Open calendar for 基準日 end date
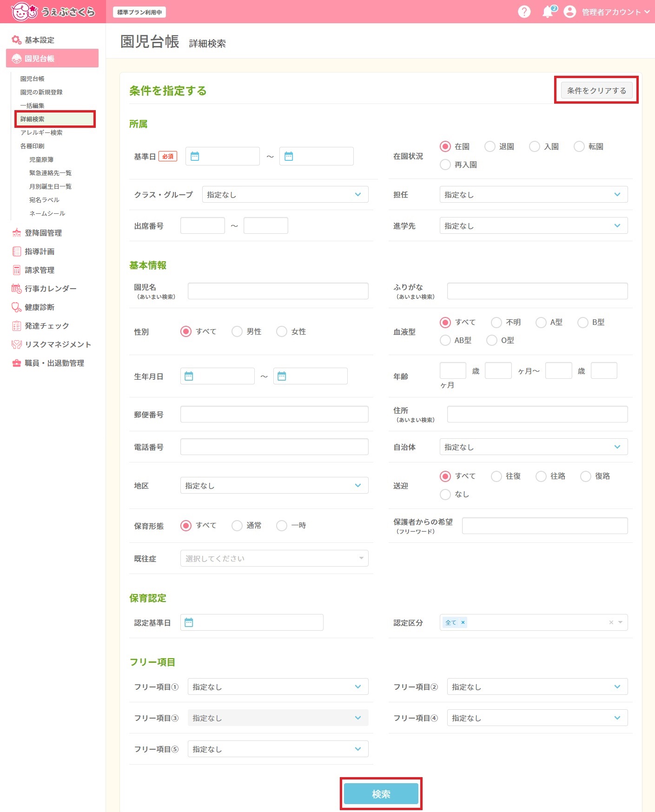Screen dimensions: 655x812 point(289,156)
